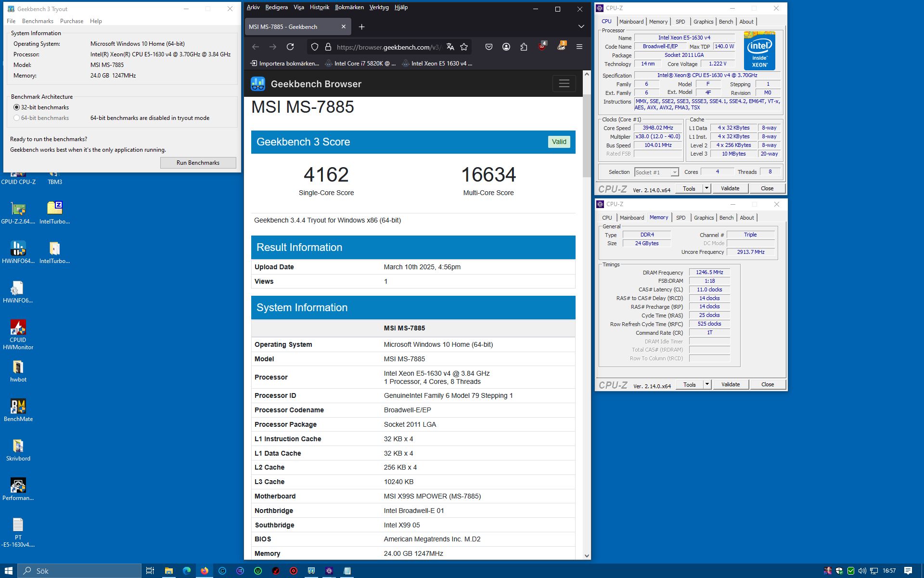Select the 32-bit benchmarks radio button
This screenshot has height=578, width=924.
17,107
